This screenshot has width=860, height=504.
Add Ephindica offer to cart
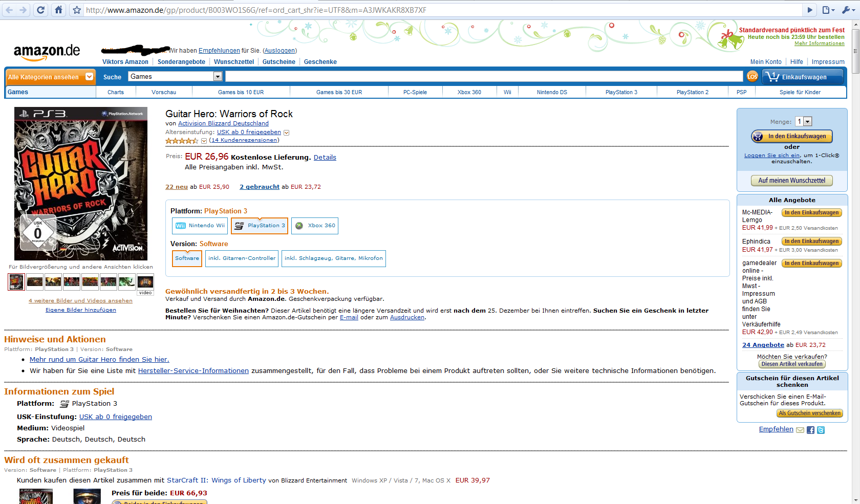[812, 241]
